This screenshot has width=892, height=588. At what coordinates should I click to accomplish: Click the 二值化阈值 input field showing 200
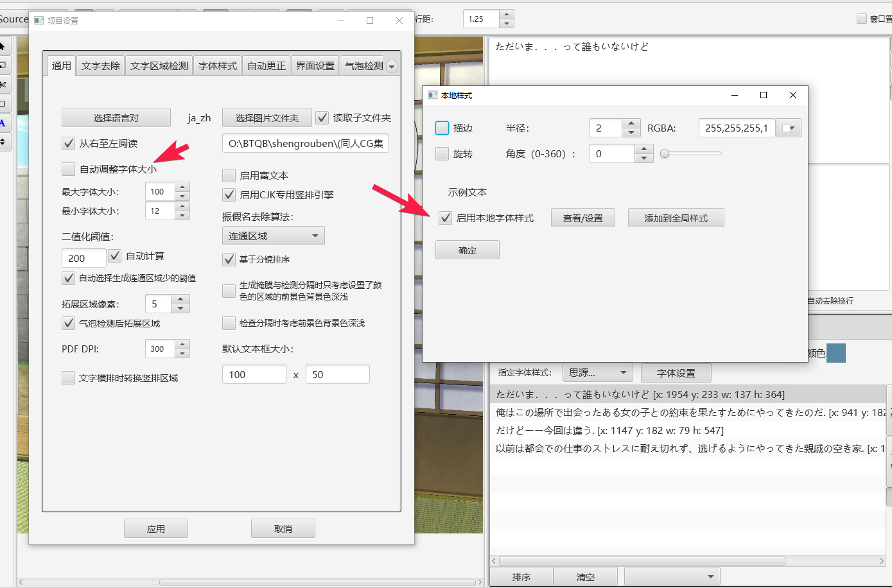[x=84, y=258]
